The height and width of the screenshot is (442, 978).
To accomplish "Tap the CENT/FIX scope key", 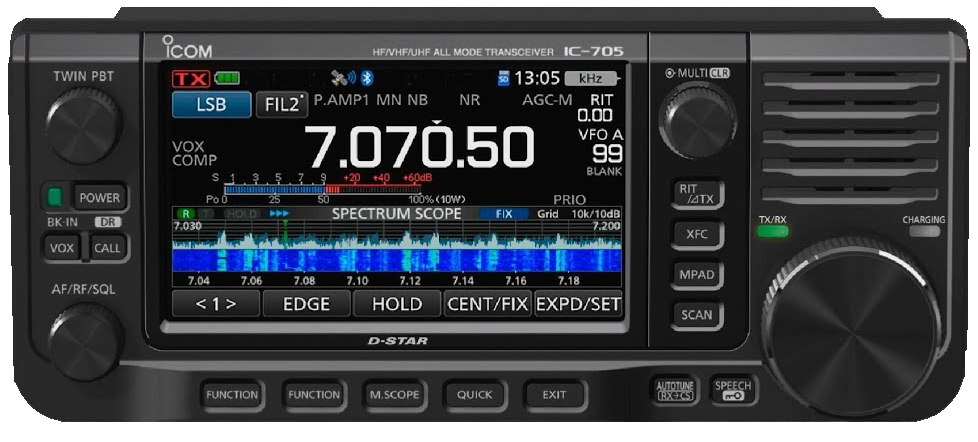I will tap(488, 304).
